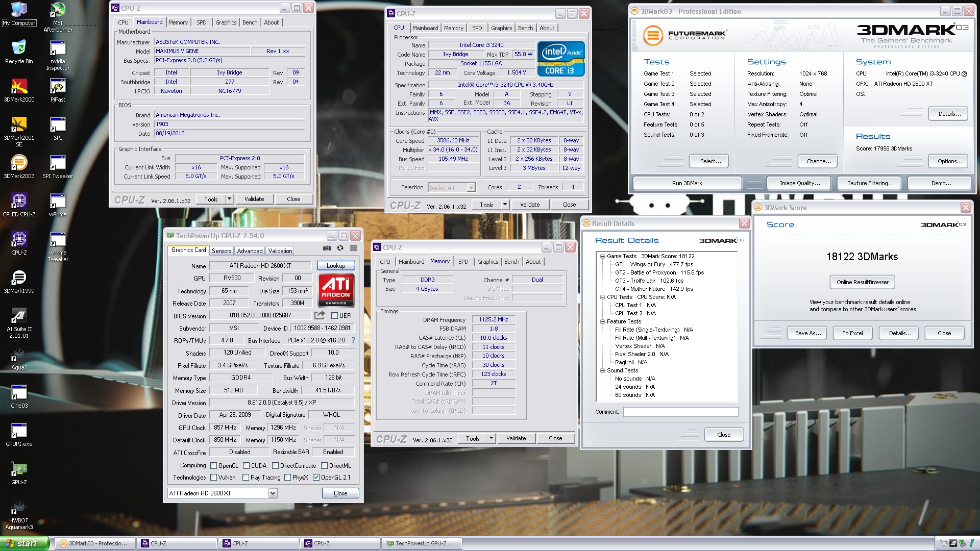Launch 3DMark2003 desktop shortcut
Viewport: 980px width, 551px height.
point(19,166)
